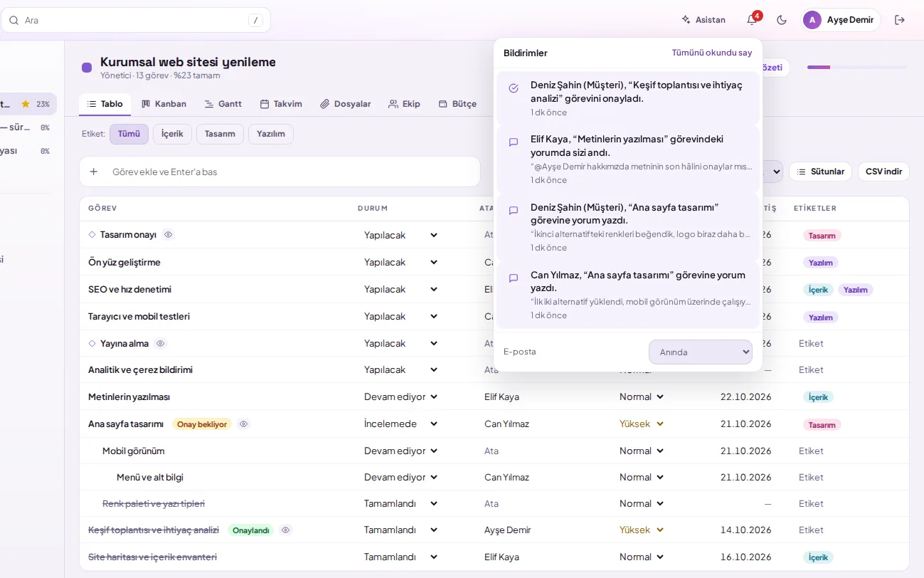Click the logout icon in the top bar
The height and width of the screenshot is (578, 924).
pos(900,20)
